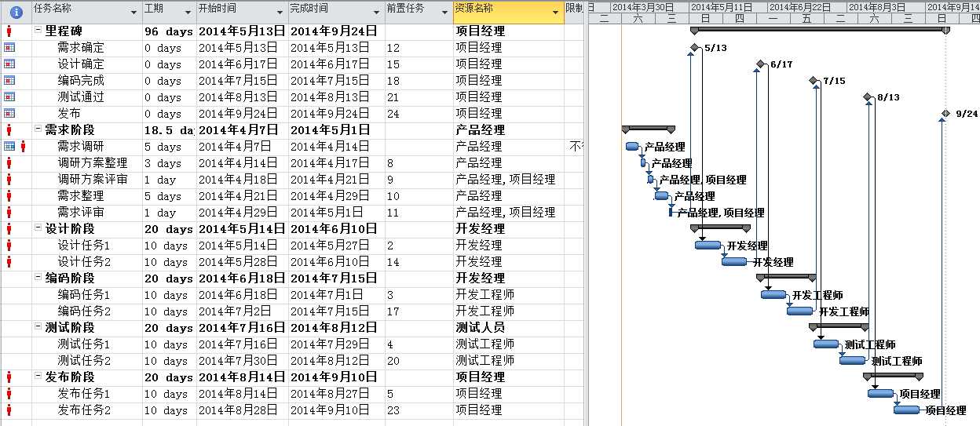Screen dimensions: 980x426
Task: Click overallocation icon beside 需求评审 row
Action: pyautogui.click(x=9, y=213)
